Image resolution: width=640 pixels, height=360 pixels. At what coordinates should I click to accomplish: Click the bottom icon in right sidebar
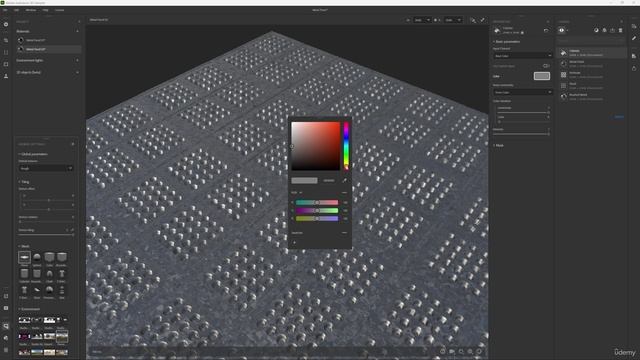(634, 68)
